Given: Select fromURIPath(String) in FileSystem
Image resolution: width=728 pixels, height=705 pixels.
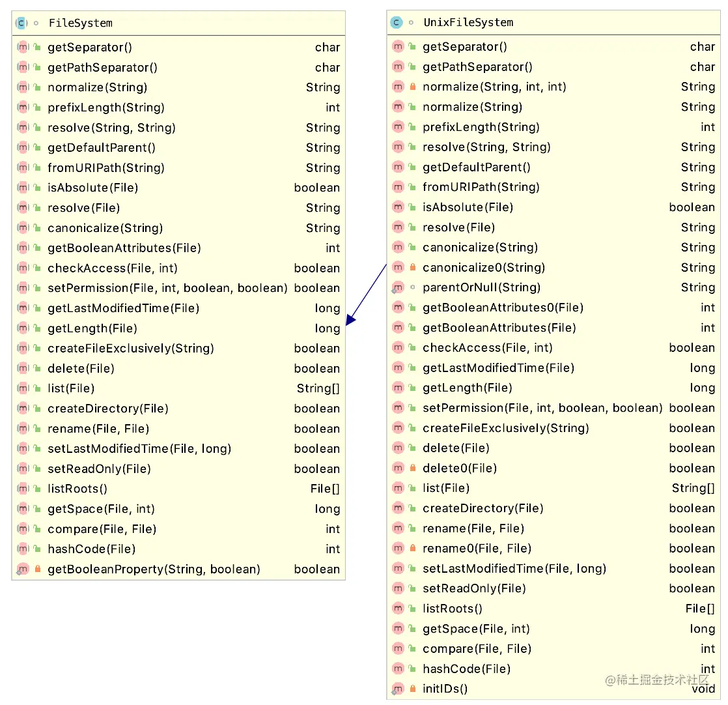Looking at the screenshot, I should coord(106,167).
